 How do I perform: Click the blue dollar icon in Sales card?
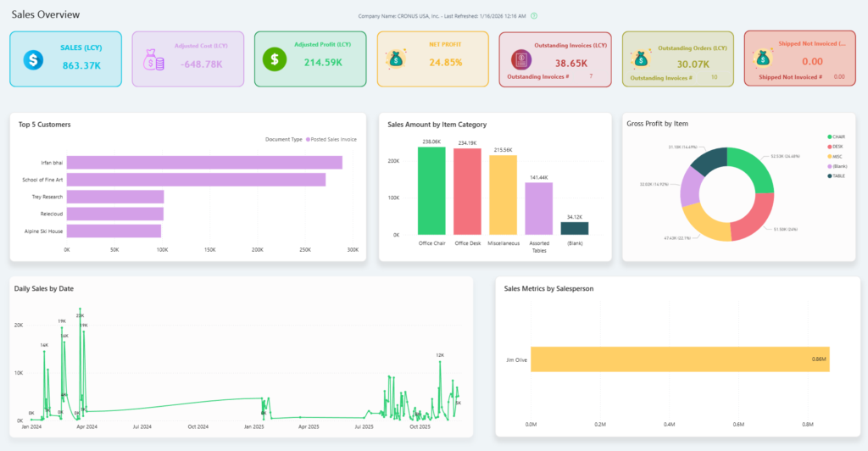tap(32, 59)
